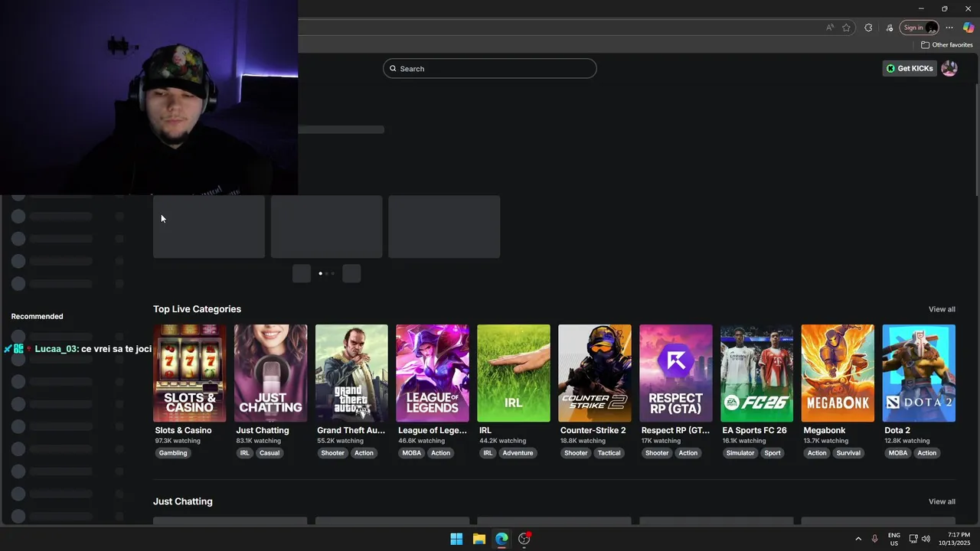
Task: Click the previous carousel arrow placeholder
Action: [x=302, y=274]
